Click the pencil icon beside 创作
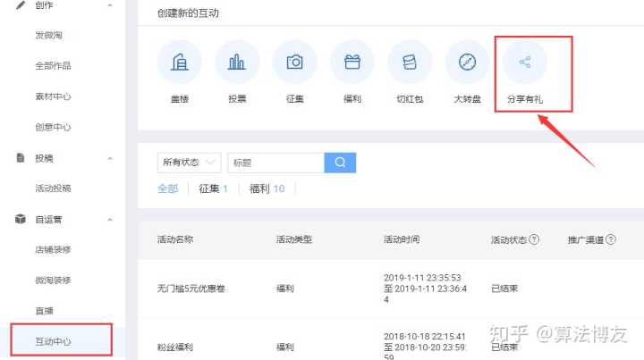This screenshot has height=360, width=644. coord(20,5)
